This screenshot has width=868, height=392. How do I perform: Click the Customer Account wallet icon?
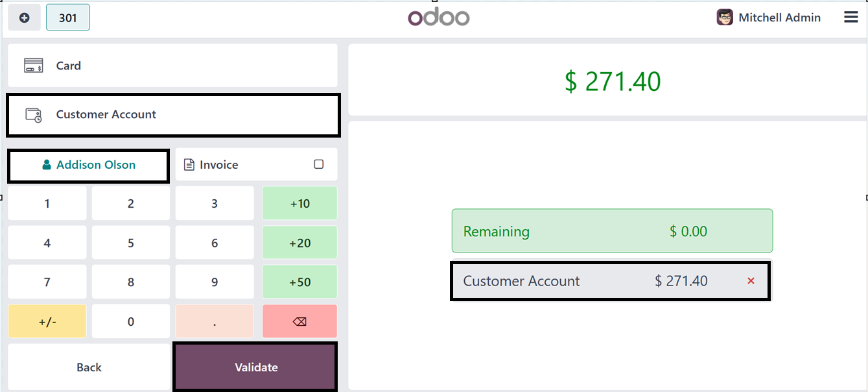tap(34, 115)
